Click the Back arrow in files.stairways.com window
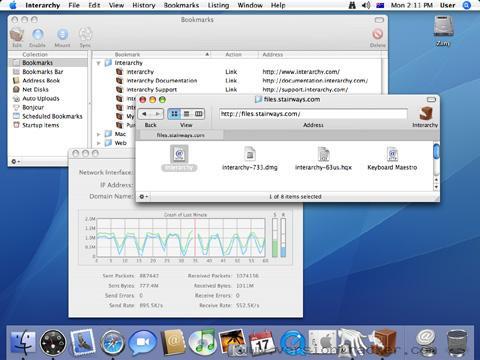480x360 pixels. pyautogui.click(x=144, y=114)
